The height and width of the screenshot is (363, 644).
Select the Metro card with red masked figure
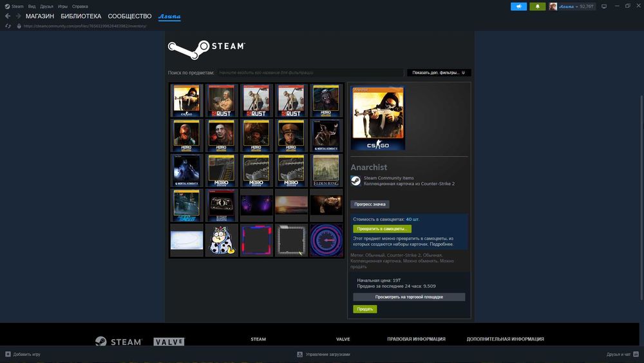click(187, 135)
